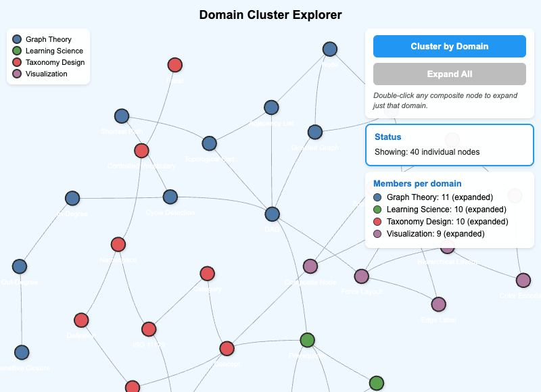Click the grey Expand All button

click(x=450, y=74)
